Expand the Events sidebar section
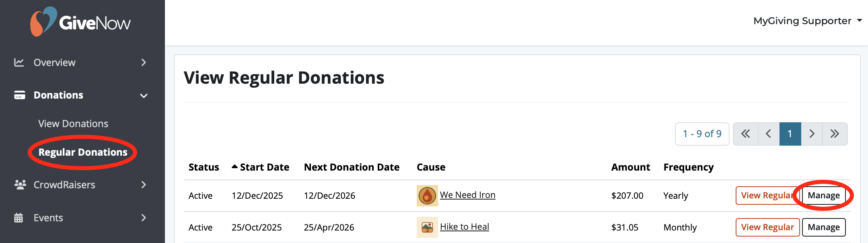868x243 pixels. tap(143, 218)
